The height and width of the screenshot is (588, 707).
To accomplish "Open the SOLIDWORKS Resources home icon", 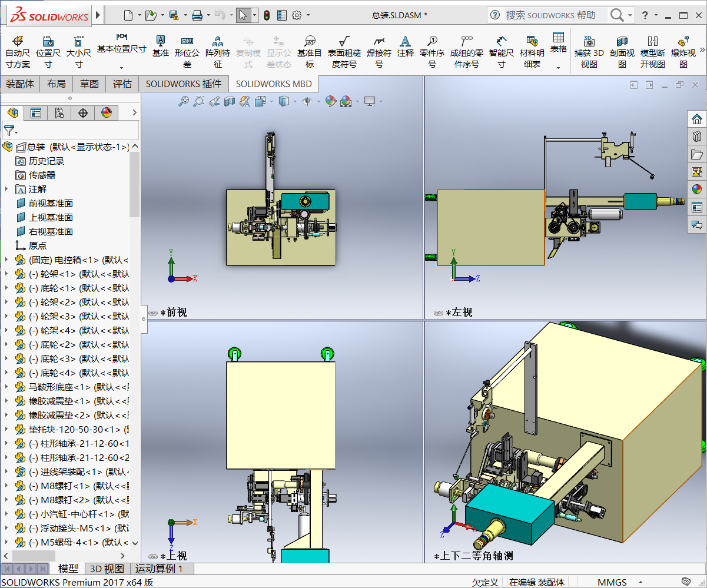I will [697, 119].
